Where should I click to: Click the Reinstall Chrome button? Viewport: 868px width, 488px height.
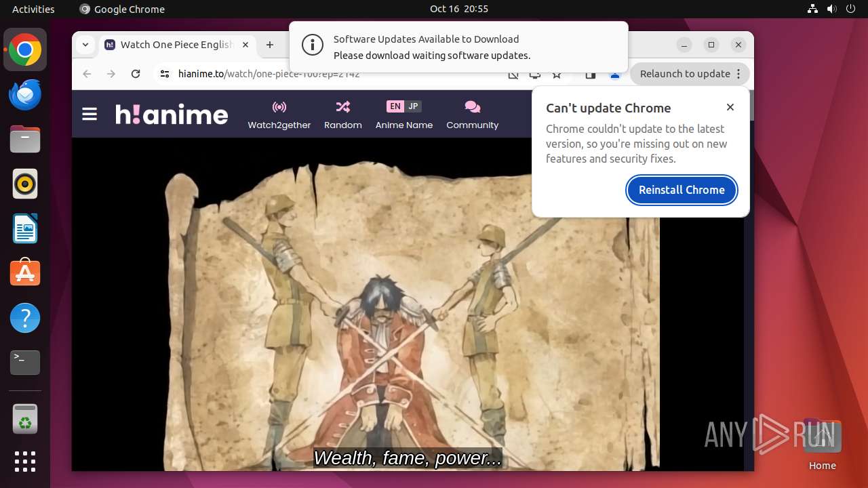[x=682, y=190]
